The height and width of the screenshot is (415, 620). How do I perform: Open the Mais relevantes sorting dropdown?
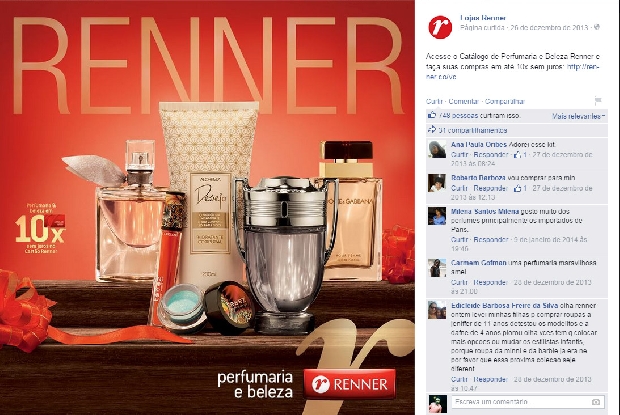pyautogui.click(x=578, y=116)
